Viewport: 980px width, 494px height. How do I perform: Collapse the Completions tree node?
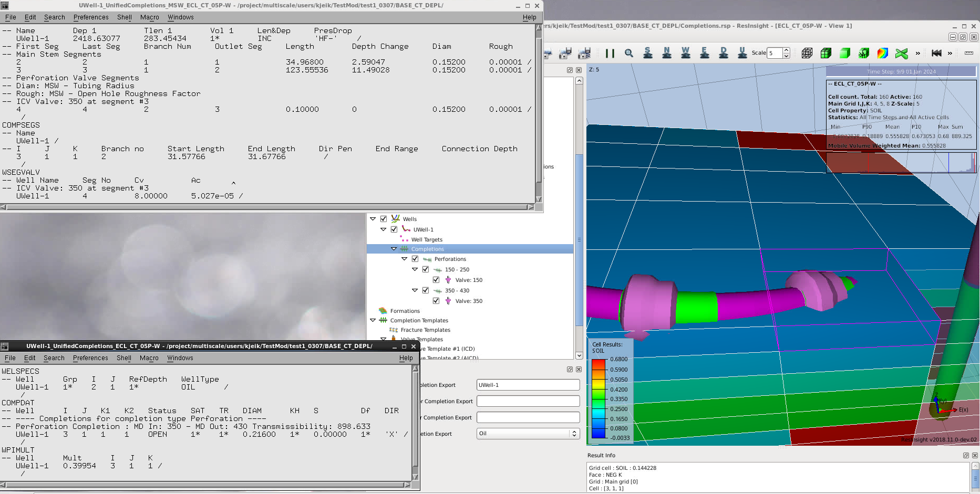pos(394,249)
